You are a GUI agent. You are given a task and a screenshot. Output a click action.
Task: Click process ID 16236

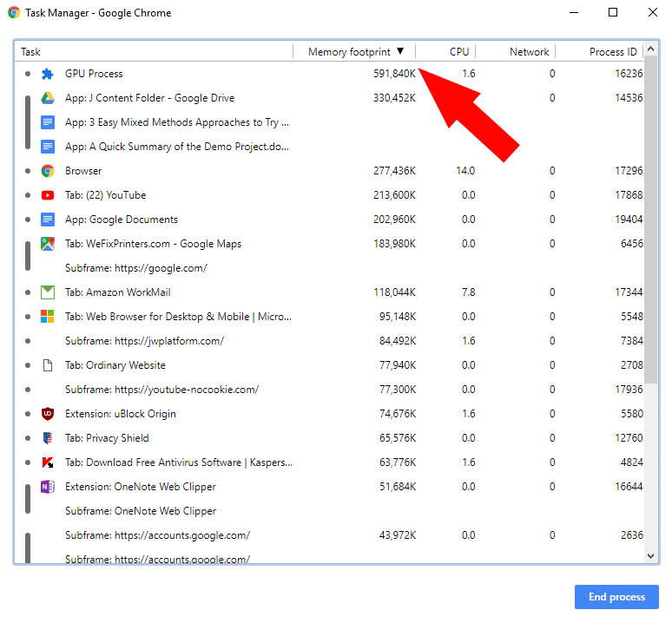point(629,74)
